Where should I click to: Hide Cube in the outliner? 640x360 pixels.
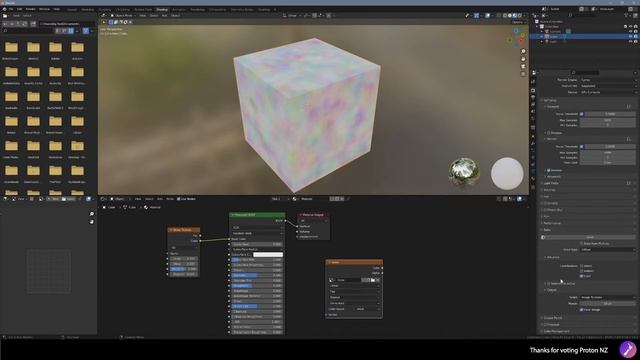(x=631, y=36)
